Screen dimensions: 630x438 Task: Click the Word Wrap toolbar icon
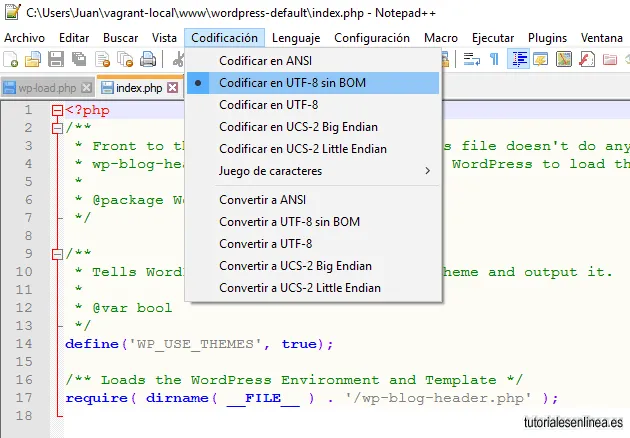[x=472, y=59]
